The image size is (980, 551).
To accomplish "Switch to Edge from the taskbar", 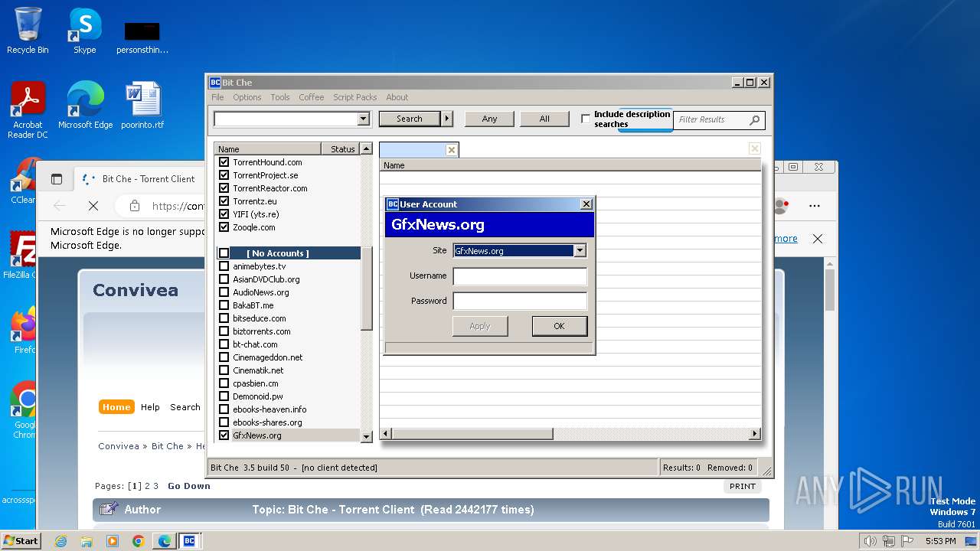I will point(165,541).
